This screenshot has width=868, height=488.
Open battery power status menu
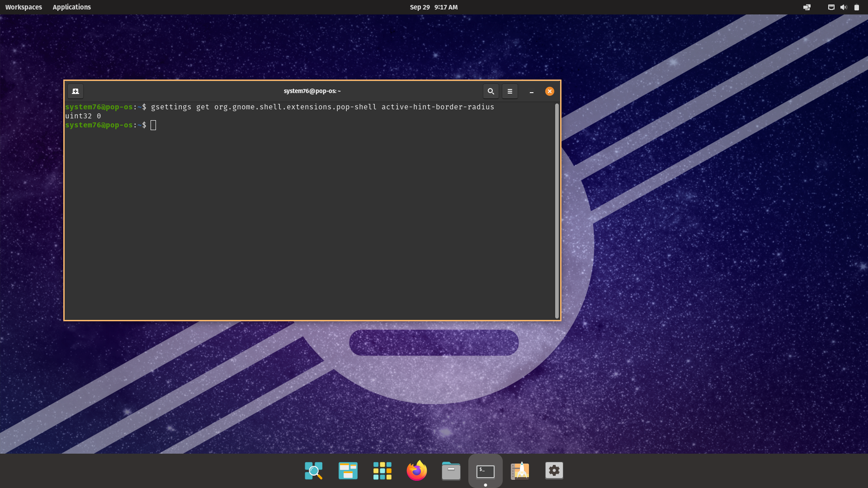tap(856, 7)
